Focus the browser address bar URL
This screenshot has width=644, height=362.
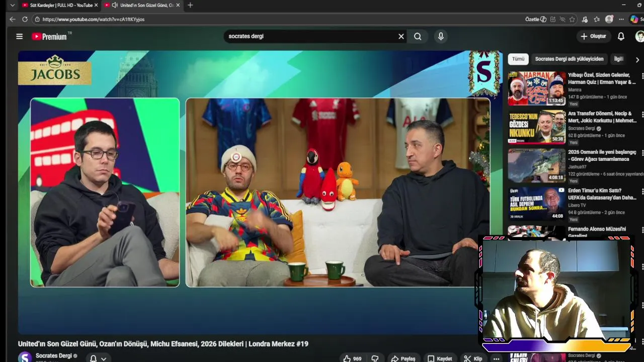pos(93,19)
